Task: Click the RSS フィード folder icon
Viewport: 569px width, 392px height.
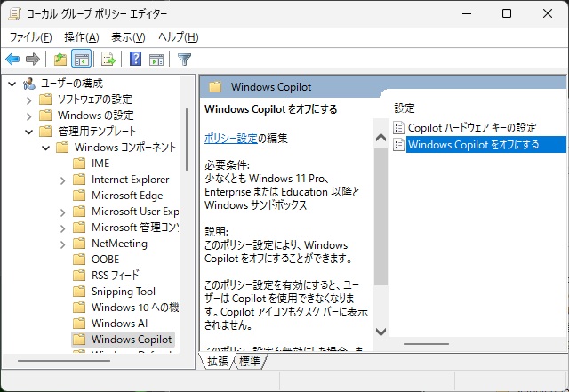Action: pyautogui.click(x=79, y=276)
